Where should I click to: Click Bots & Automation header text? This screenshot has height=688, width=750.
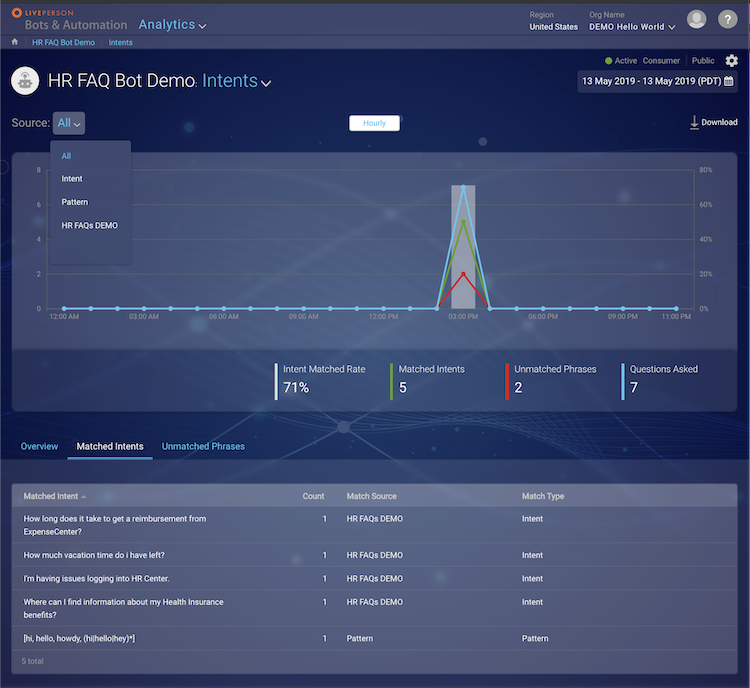[76, 25]
